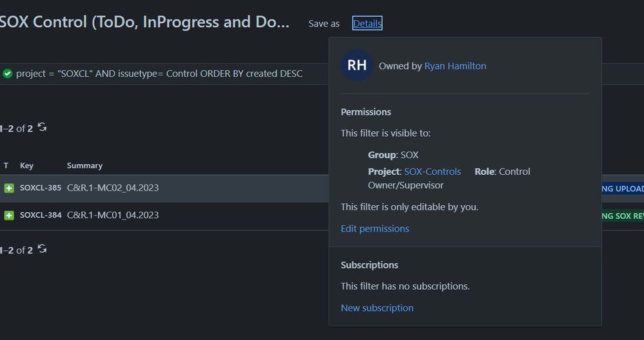Click the Group: SOX text
Image resolution: width=644 pixels, height=340 pixels.
tap(393, 155)
